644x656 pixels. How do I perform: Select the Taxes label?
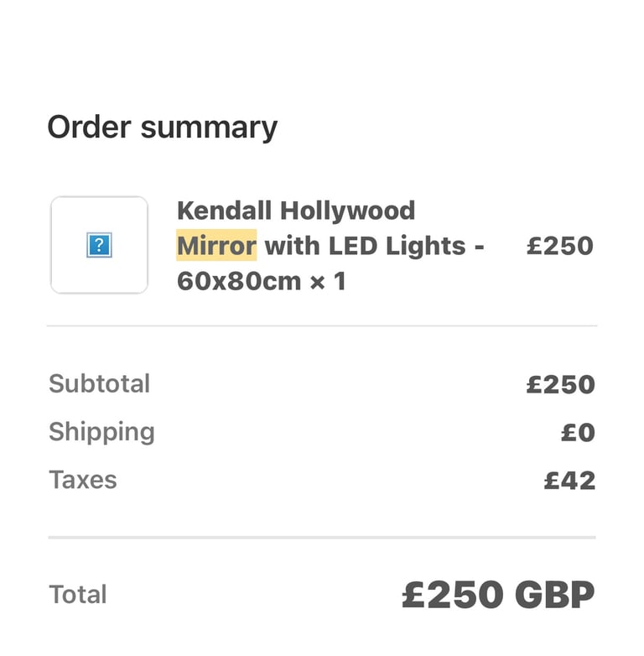[83, 480]
